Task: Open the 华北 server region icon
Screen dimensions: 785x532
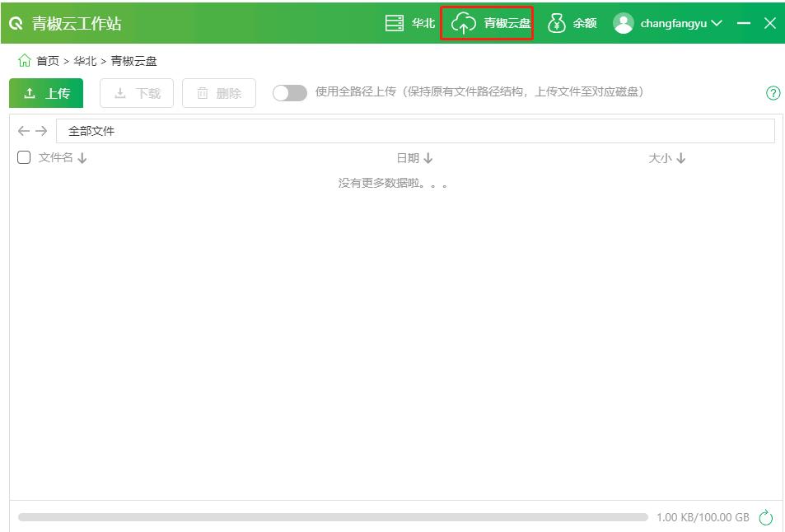Action: (395, 23)
